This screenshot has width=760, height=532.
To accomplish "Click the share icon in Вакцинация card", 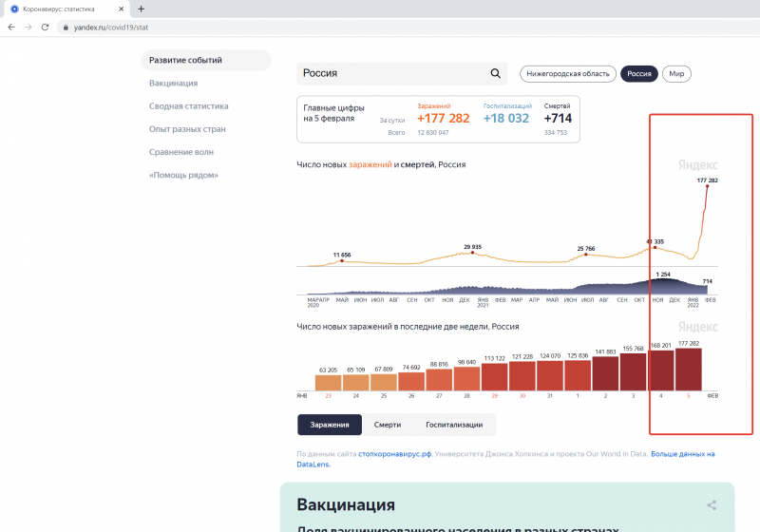I will [x=712, y=505].
